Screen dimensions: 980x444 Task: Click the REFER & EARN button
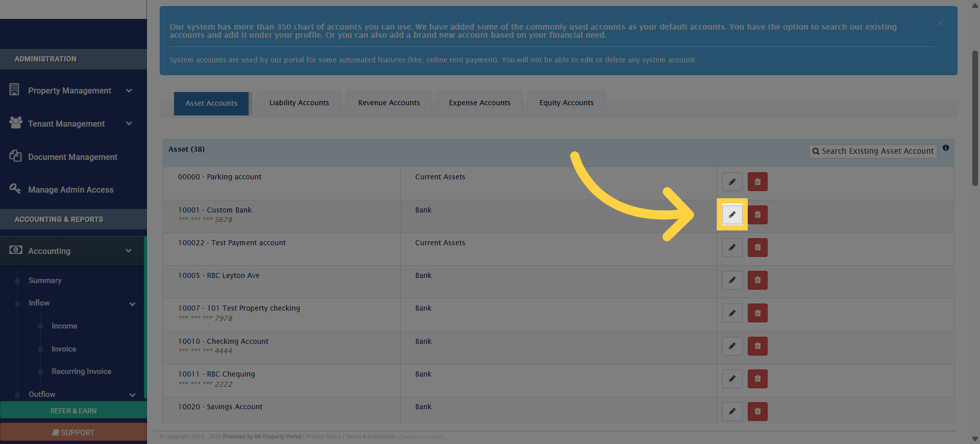tap(73, 410)
